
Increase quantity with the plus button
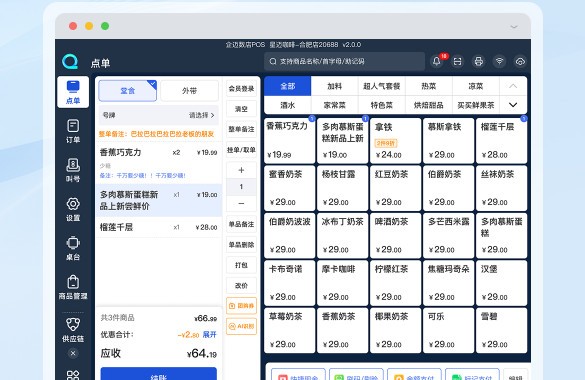pos(241,170)
